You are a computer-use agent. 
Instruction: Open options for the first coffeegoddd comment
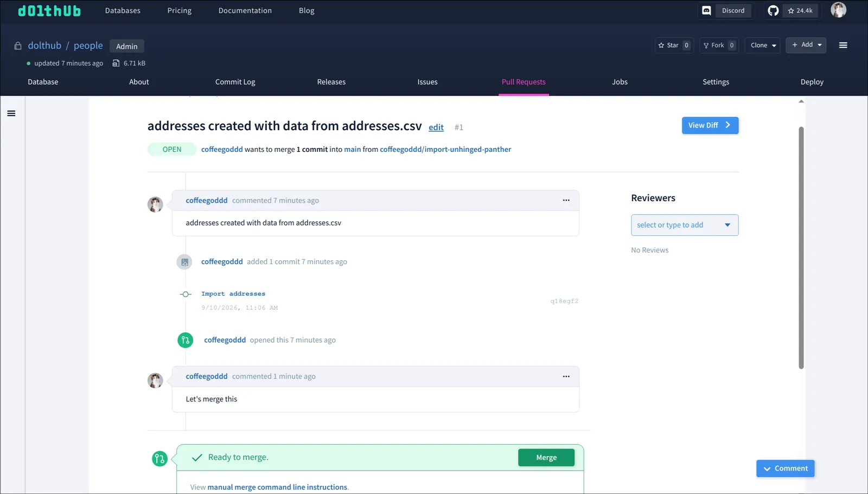coord(566,201)
